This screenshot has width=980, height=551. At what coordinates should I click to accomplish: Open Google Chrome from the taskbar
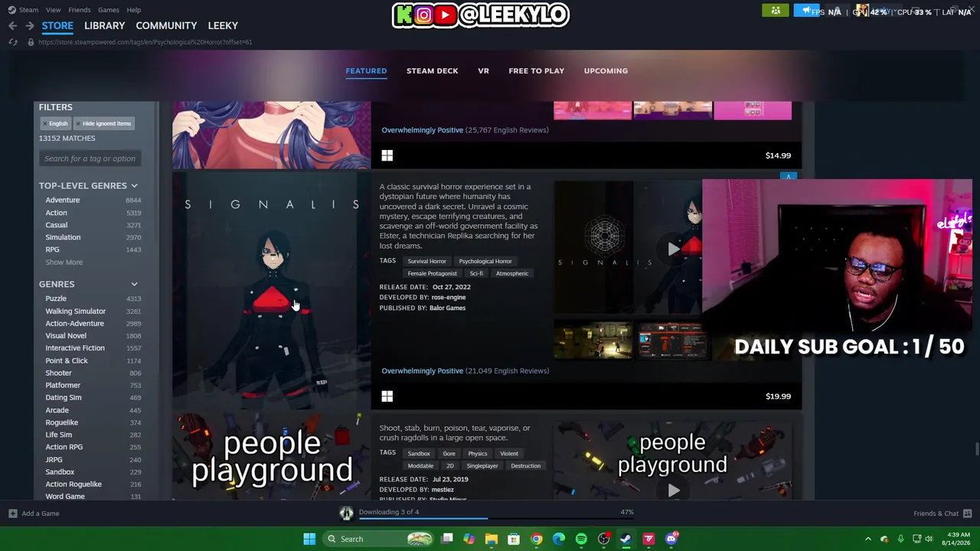pos(537,539)
